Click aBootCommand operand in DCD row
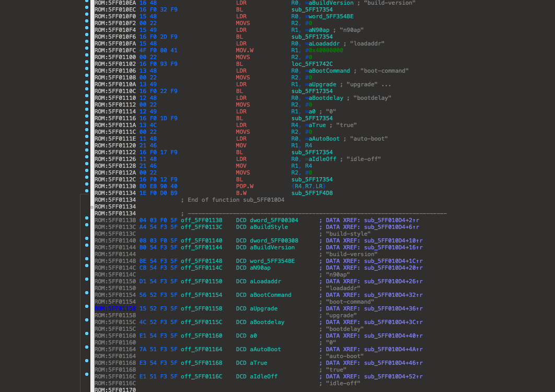 click(x=271, y=295)
